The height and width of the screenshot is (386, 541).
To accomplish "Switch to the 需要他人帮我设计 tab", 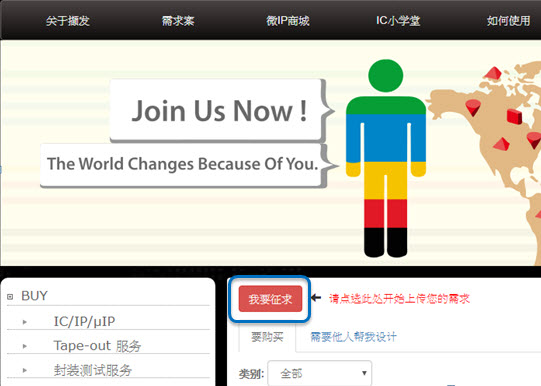I will point(353,337).
